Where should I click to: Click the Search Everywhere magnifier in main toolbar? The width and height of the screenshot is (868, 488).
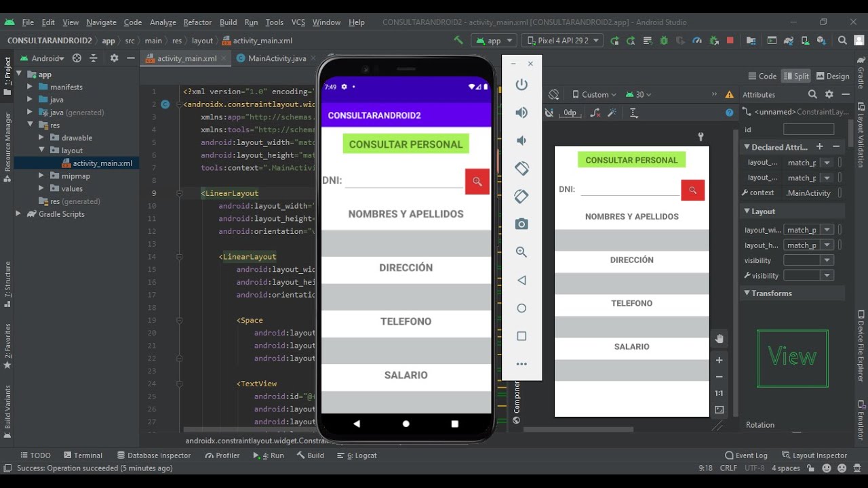pyautogui.click(x=842, y=41)
